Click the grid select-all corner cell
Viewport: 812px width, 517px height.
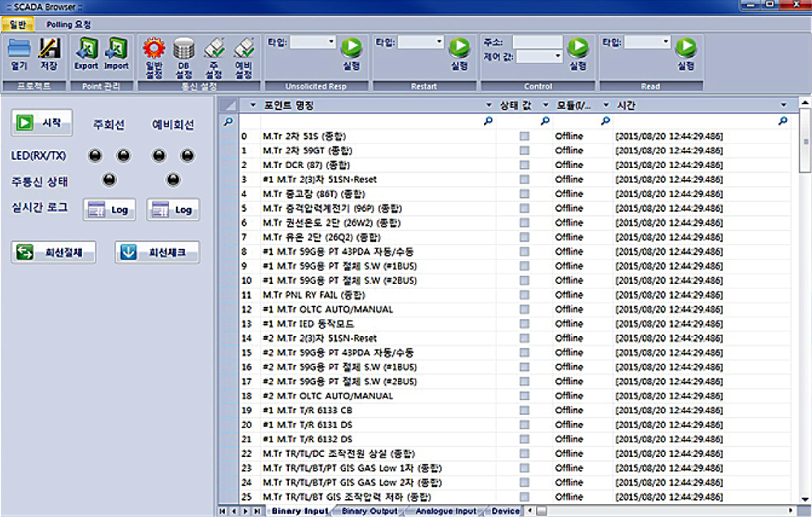pyautogui.click(x=228, y=105)
